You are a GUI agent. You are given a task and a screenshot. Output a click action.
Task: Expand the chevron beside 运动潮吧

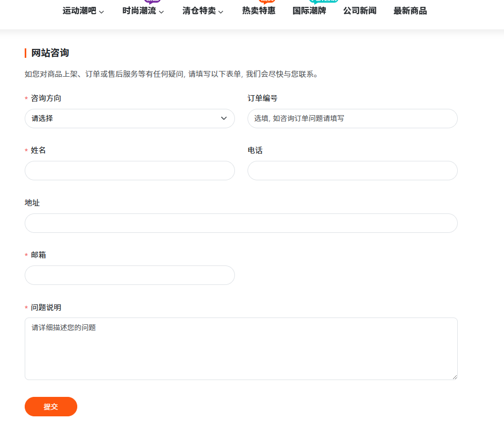point(101,12)
